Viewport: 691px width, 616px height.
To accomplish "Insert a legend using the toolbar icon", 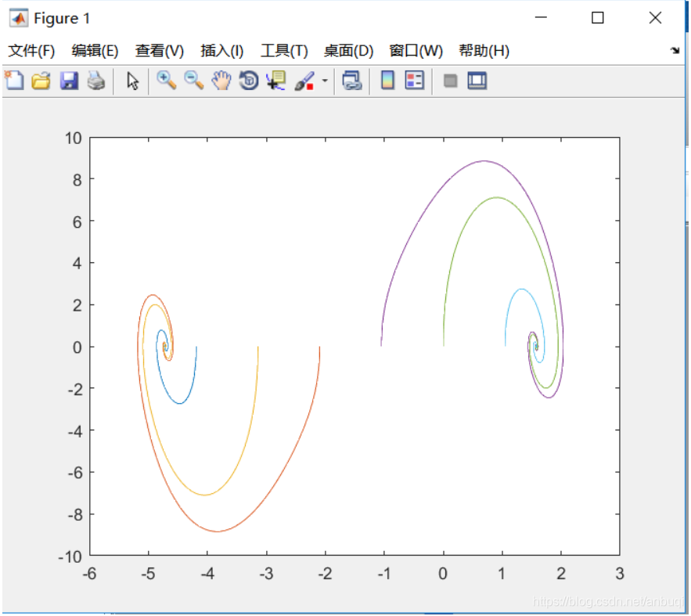I will point(415,80).
